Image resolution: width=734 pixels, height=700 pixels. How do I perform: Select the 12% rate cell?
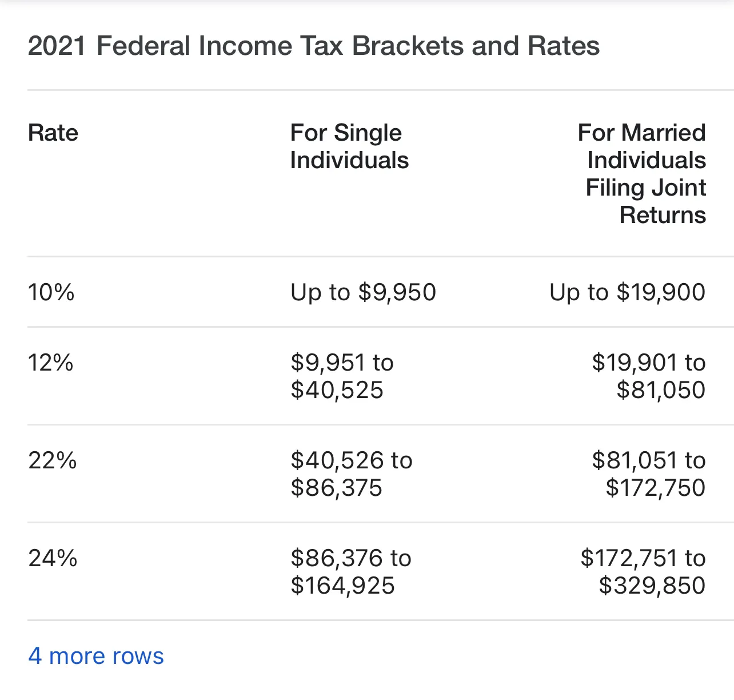51,363
